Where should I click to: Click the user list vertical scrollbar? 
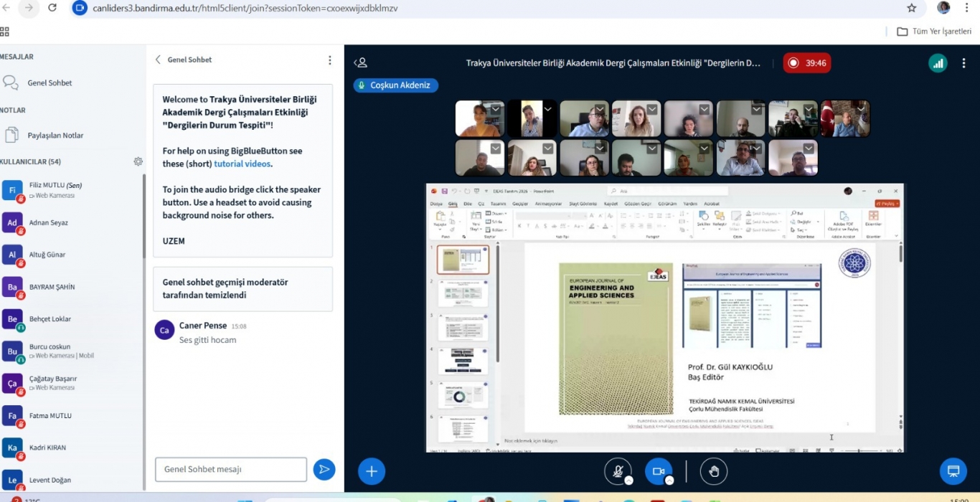pyautogui.click(x=143, y=215)
